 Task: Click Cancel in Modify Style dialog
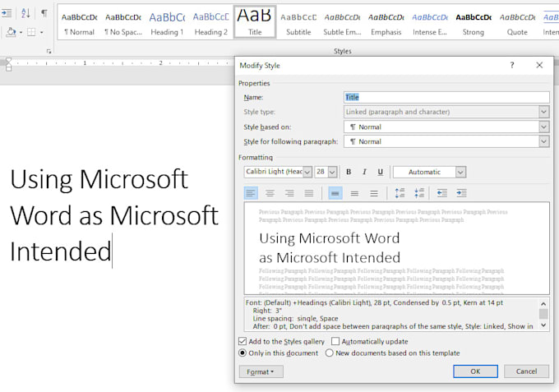526,371
